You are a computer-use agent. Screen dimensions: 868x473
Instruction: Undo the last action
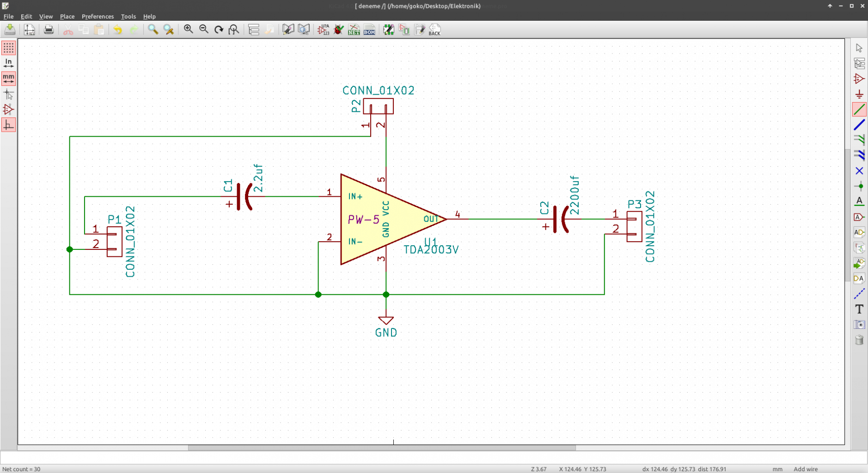coord(118,30)
